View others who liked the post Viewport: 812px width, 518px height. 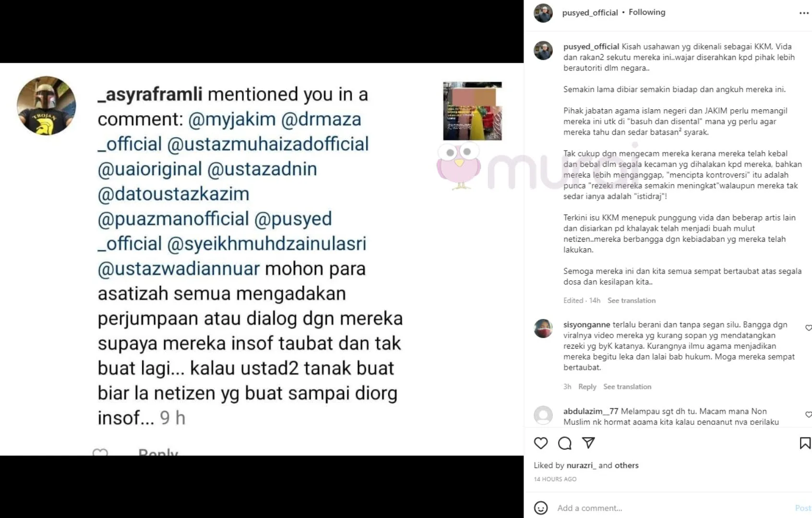[627, 465]
